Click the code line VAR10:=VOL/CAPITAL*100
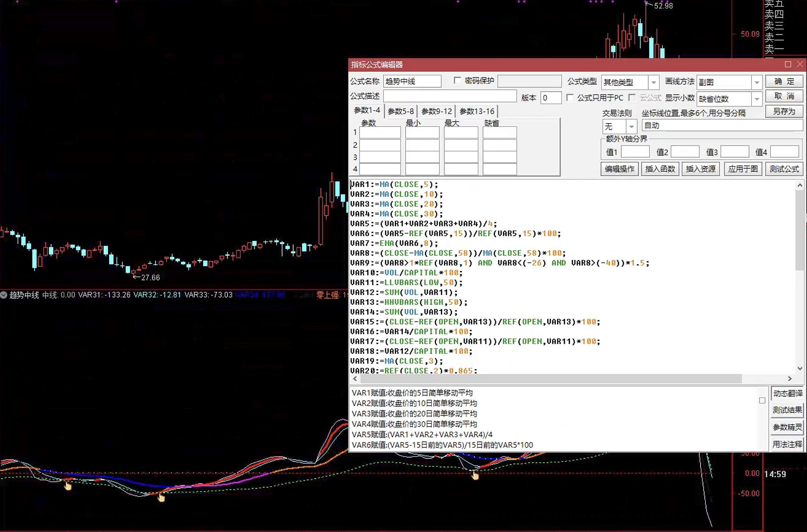Screen dimensions: 807x532 tap(406, 273)
